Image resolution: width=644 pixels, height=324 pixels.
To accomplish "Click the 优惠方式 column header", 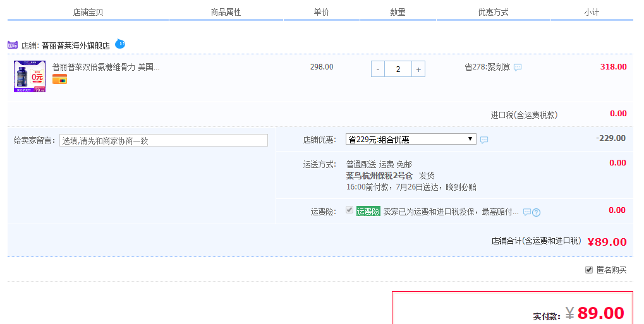I will [493, 12].
